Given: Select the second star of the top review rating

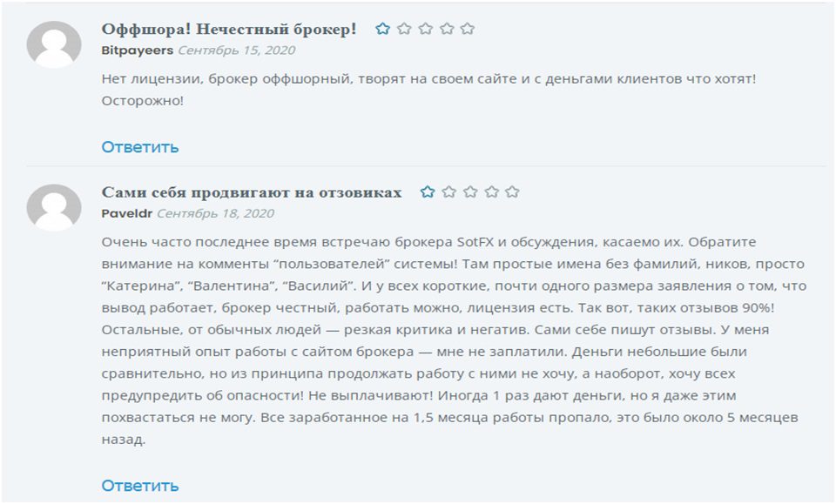Looking at the screenshot, I should coord(403,29).
